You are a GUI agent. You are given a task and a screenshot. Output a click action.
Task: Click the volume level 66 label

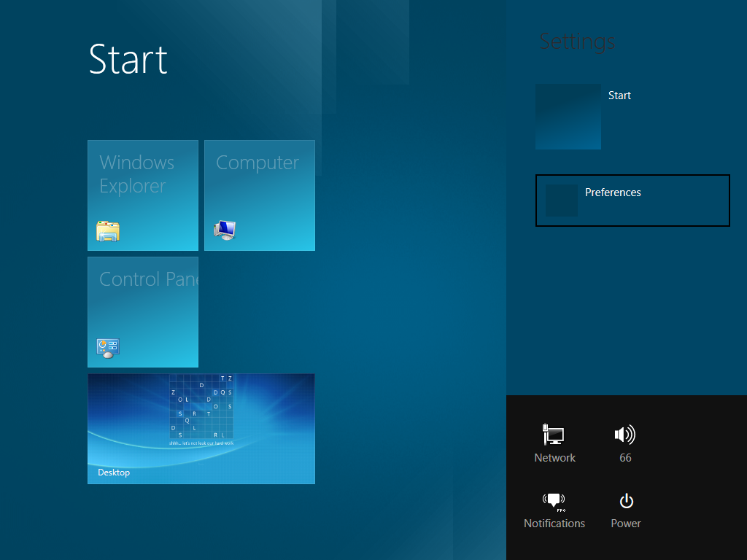pyautogui.click(x=625, y=458)
